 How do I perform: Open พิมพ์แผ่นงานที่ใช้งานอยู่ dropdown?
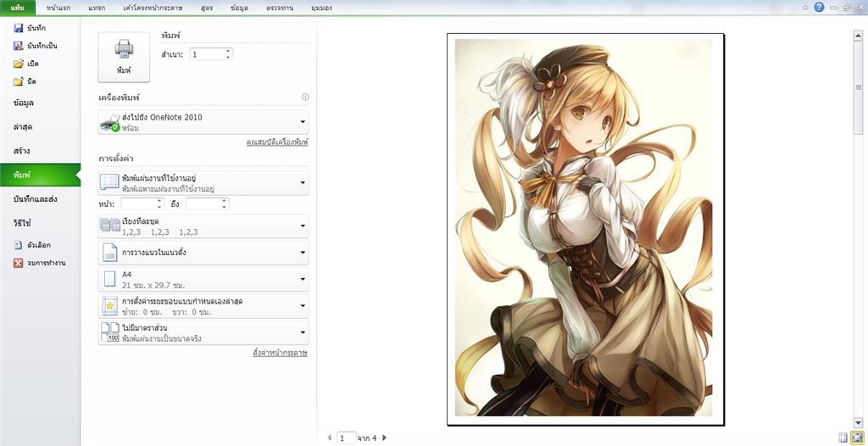pos(203,183)
